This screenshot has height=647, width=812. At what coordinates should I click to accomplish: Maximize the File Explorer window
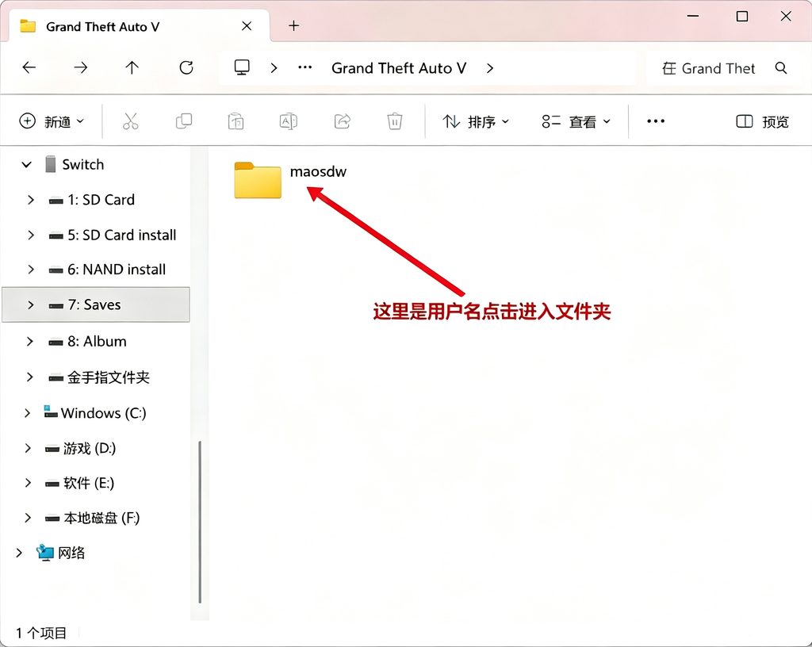click(x=742, y=16)
